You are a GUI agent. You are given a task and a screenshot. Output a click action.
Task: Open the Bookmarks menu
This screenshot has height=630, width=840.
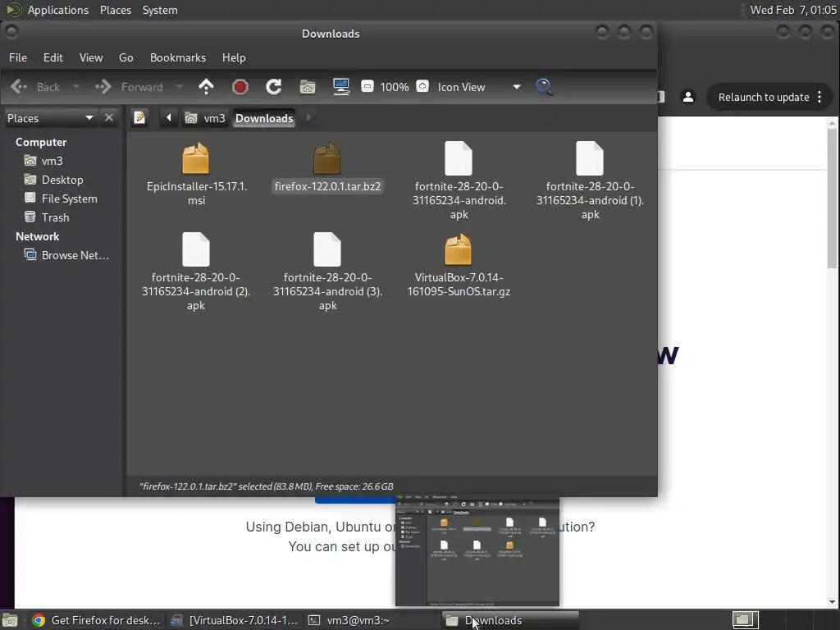(178, 58)
